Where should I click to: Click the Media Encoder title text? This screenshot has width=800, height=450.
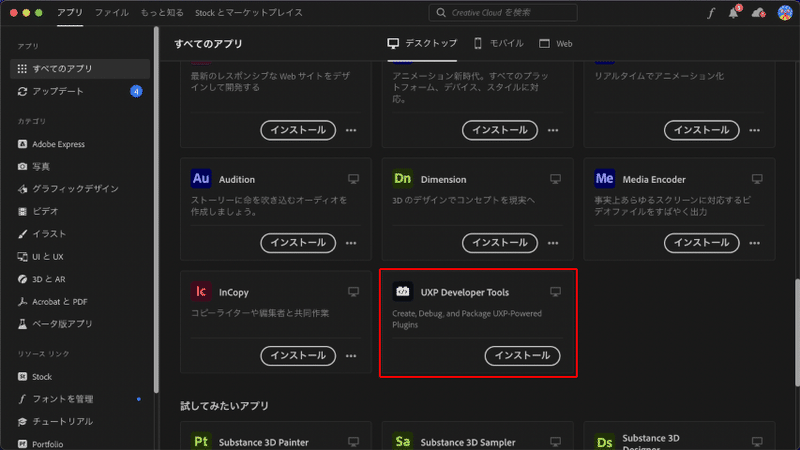[x=654, y=180]
